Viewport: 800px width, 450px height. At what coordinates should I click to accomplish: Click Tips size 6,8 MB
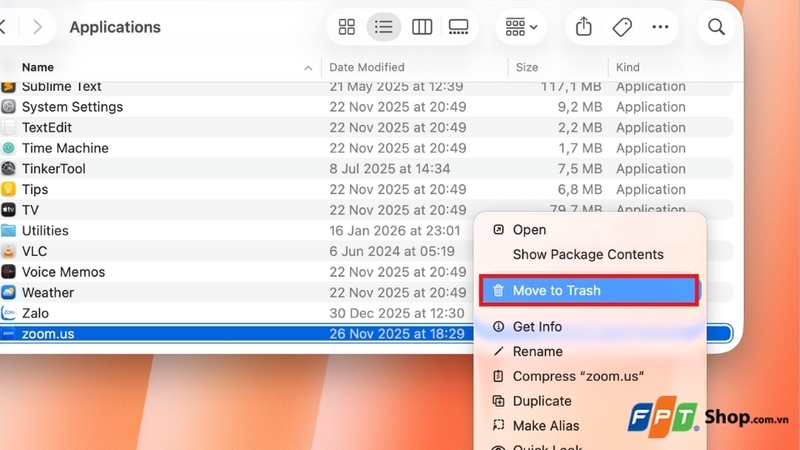coord(580,189)
